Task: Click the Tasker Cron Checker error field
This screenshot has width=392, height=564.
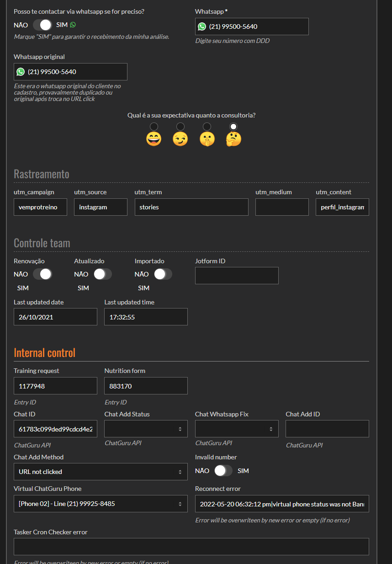Action: pos(191,547)
